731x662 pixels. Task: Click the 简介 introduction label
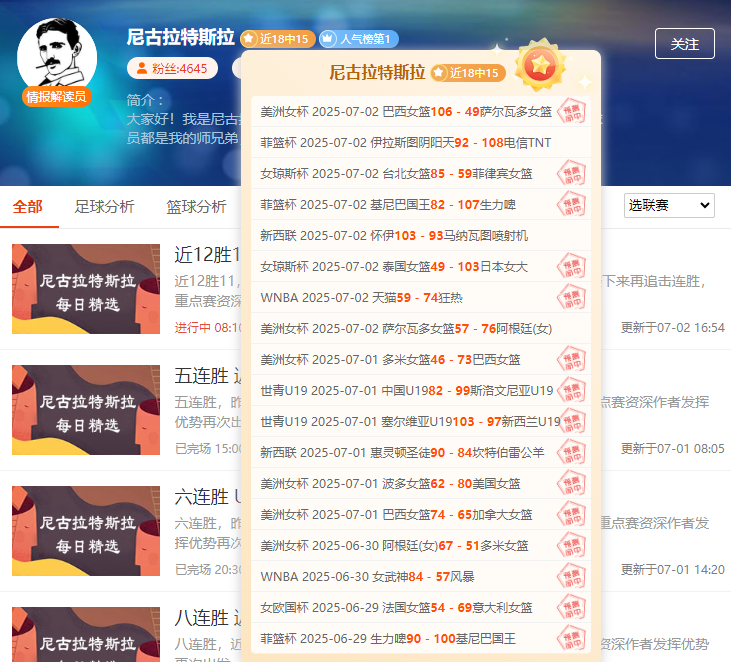tap(145, 100)
